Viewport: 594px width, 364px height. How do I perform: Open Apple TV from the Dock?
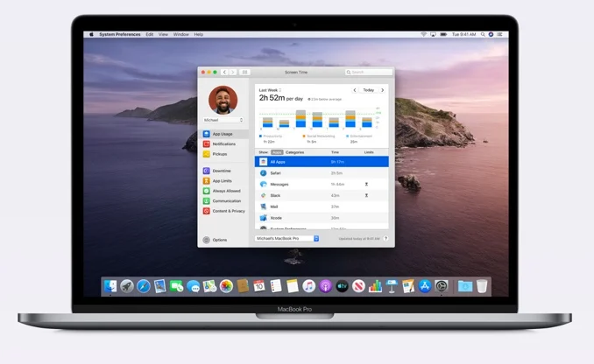pos(342,286)
